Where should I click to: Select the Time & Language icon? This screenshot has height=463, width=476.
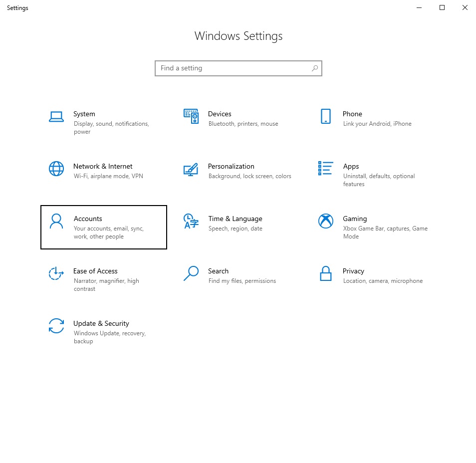click(191, 221)
